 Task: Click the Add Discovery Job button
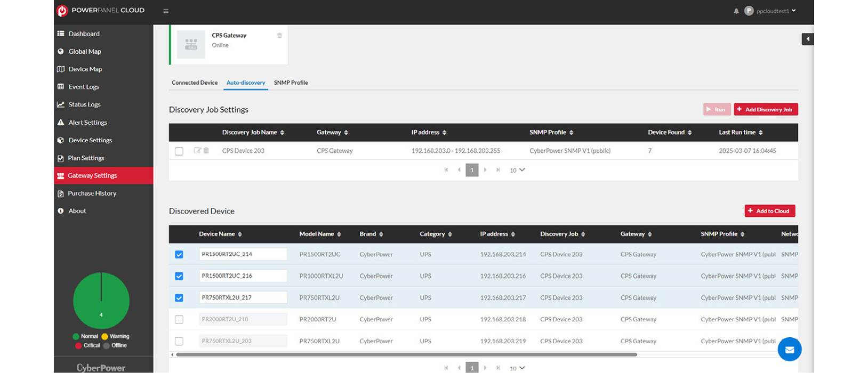tap(766, 109)
